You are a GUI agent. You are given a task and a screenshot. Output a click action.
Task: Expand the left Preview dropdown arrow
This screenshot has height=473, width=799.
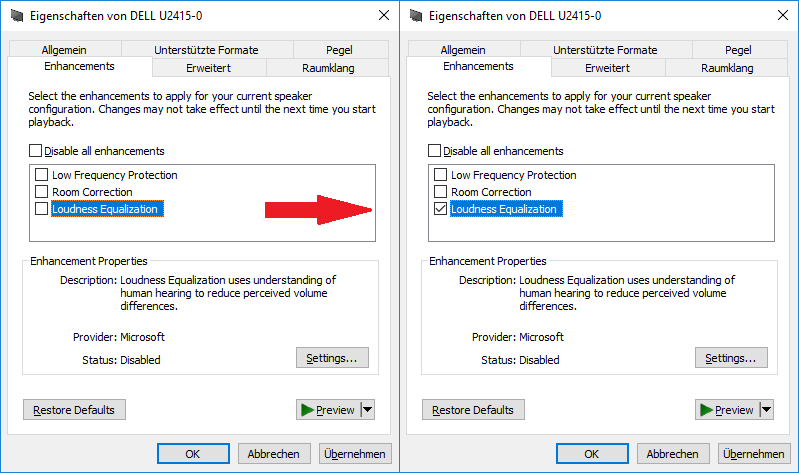coord(368,409)
